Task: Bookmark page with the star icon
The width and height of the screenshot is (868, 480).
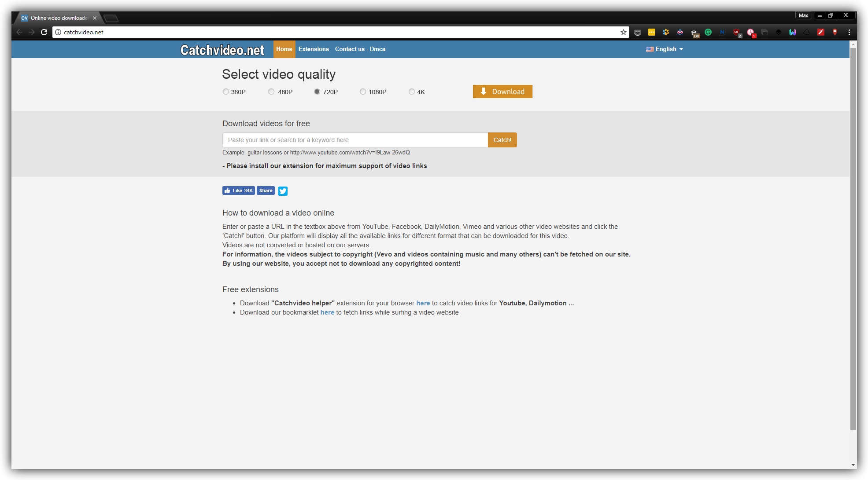Action: pyautogui.click(x=624, y=32)
